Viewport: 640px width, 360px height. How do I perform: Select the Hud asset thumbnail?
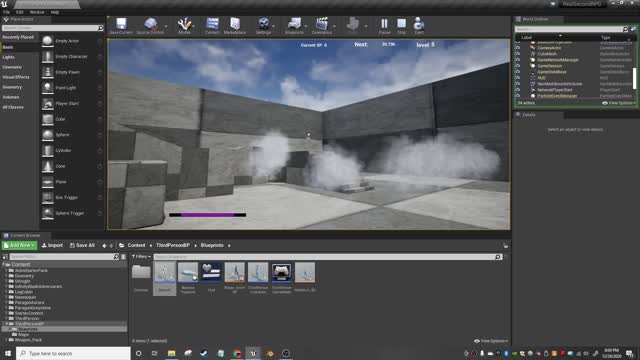point(211,272)
